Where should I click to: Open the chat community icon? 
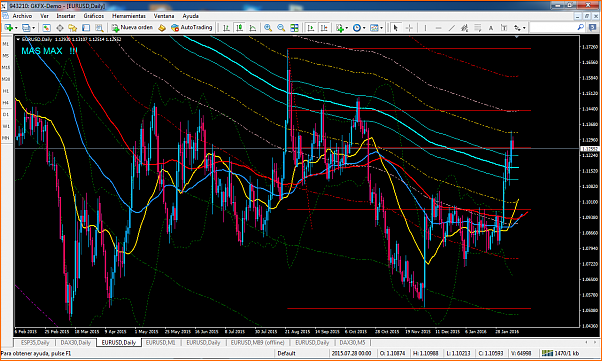[592, 27]
